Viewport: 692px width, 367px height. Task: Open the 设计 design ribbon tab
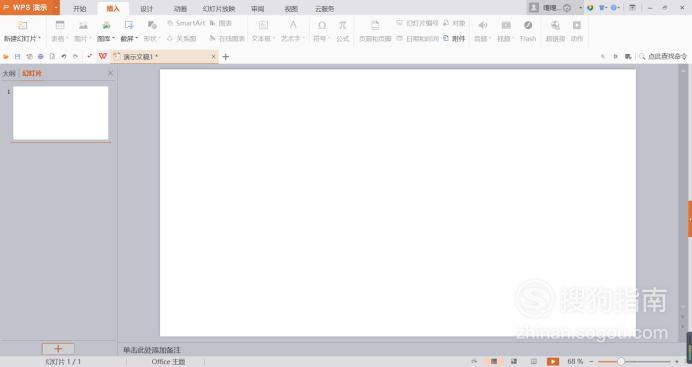point(147,9)
